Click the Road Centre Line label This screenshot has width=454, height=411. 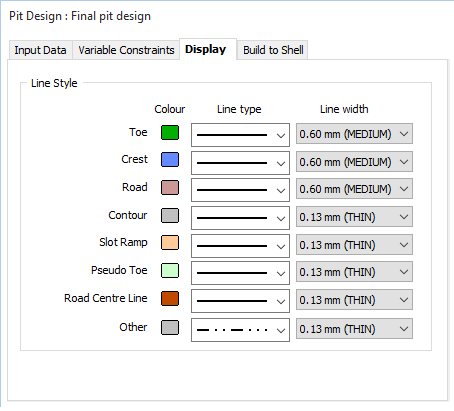point(106,298)
